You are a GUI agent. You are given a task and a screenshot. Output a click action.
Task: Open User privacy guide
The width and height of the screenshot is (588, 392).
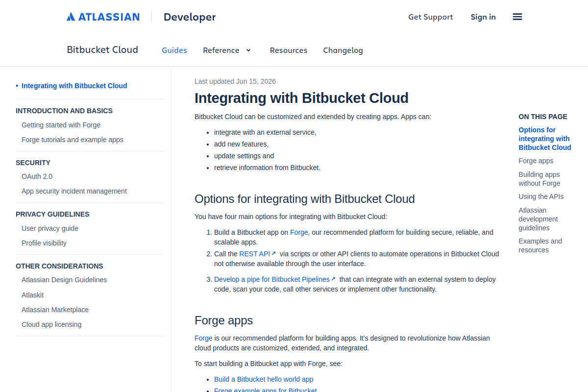point(50,228)
